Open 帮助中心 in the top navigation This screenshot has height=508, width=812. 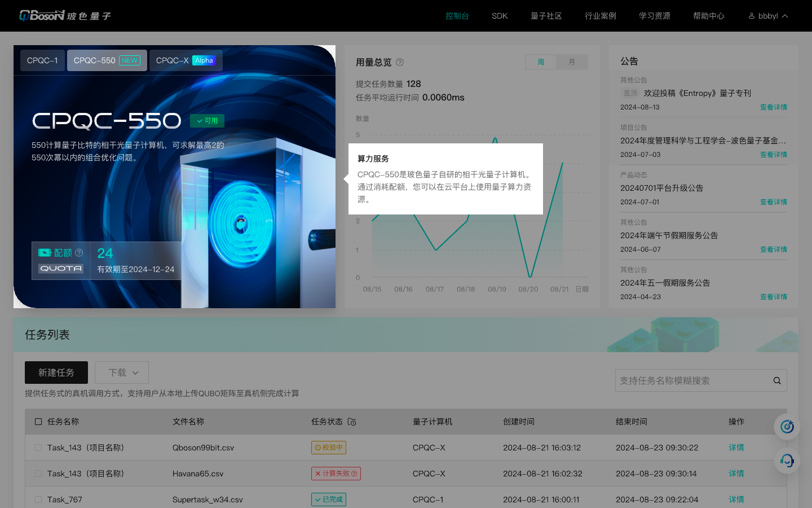coord(709,16)
